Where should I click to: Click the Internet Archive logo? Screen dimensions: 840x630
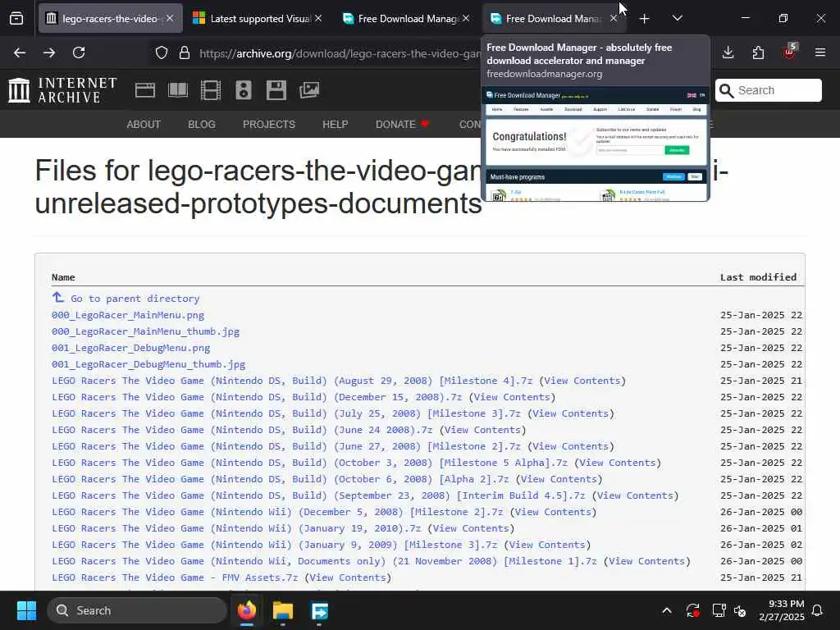click(x=62, y=90)
